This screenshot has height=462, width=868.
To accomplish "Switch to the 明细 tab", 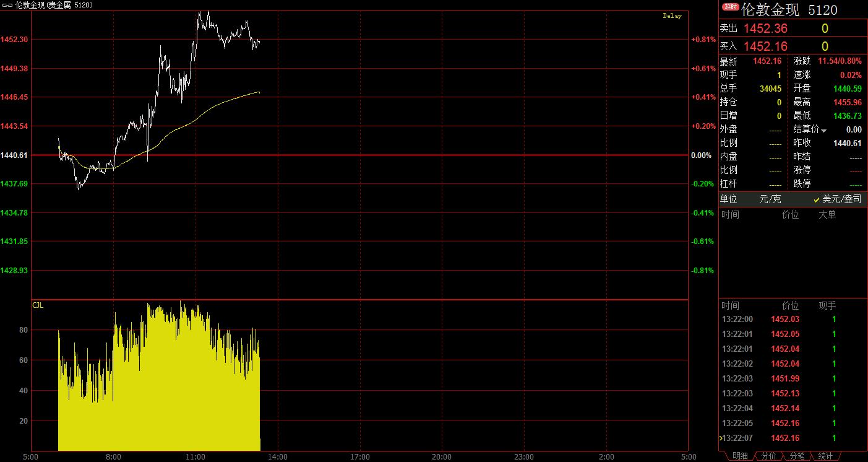I will (x=740, y=456).
